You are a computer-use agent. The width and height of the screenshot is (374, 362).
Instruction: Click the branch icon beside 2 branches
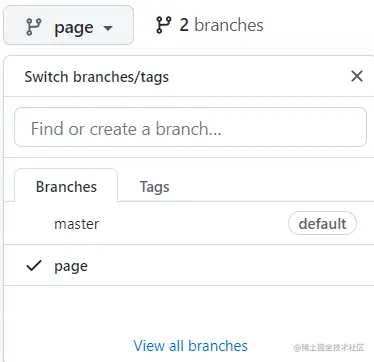[x=164, y=25]
